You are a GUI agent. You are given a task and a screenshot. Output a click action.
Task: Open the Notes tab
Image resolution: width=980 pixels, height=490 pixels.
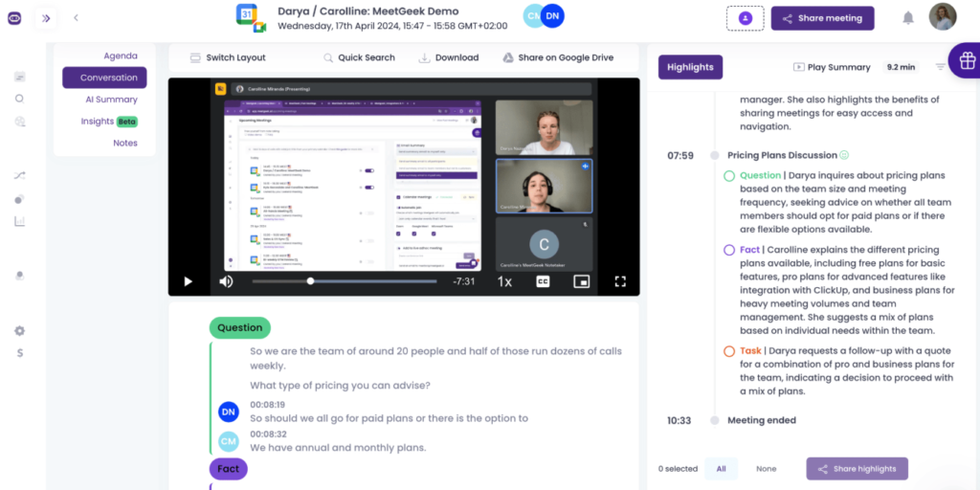(x=125, y=143)
